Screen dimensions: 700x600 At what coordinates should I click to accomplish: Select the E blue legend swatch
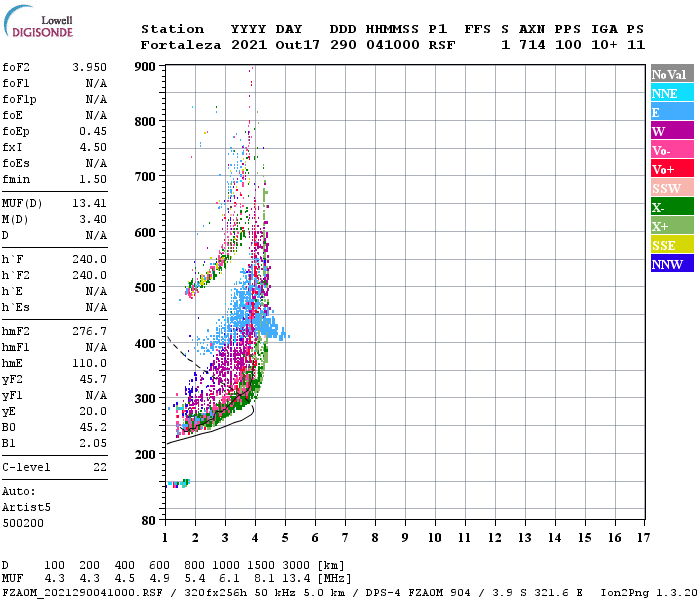click(x=672, y=112)
